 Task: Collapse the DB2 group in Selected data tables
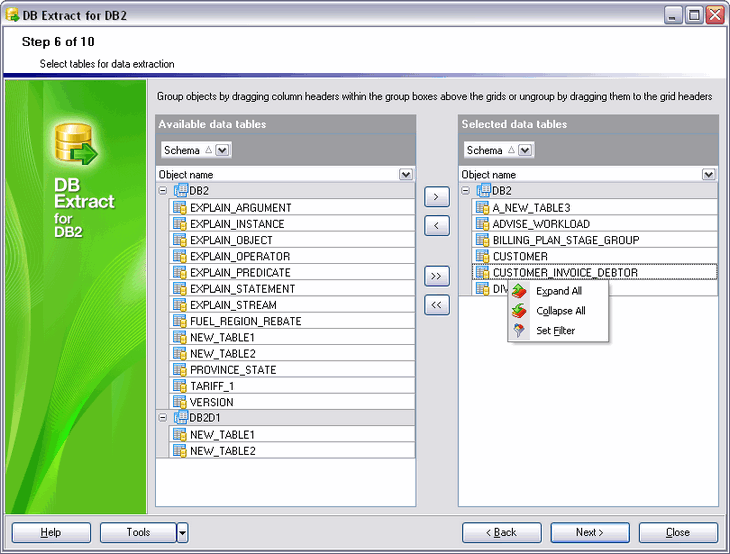[465, 191]
